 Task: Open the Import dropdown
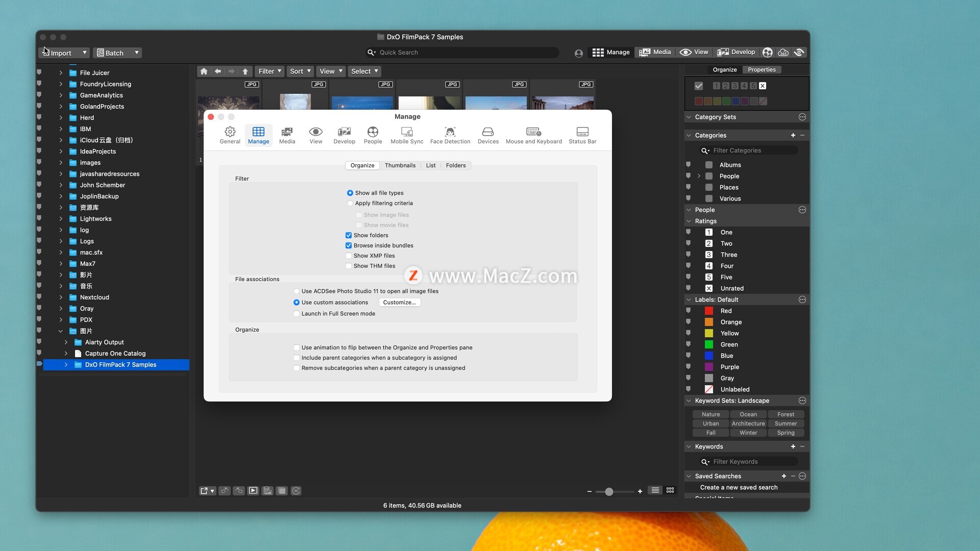point(64,53)
